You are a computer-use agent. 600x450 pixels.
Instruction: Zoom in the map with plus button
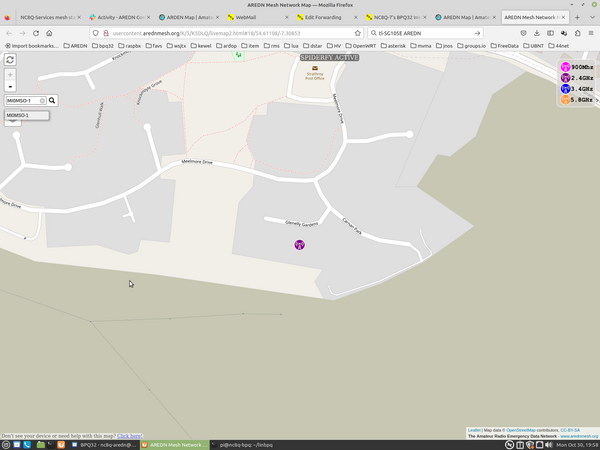10,75
